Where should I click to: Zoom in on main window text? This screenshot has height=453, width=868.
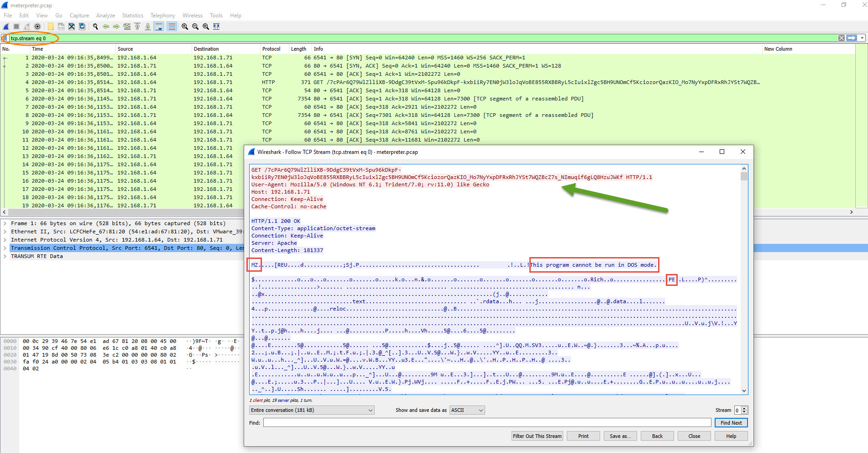pyautogui.click(x=185, y=26)
